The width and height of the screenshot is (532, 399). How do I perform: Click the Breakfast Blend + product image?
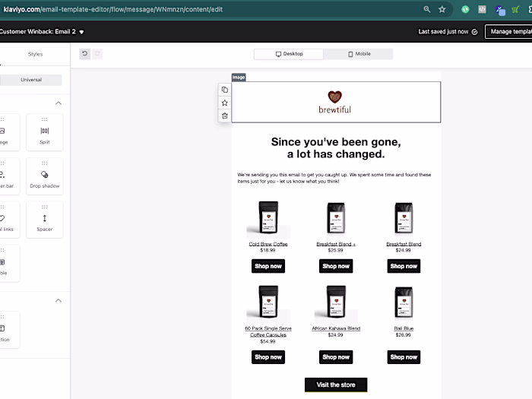click(336, 219)
